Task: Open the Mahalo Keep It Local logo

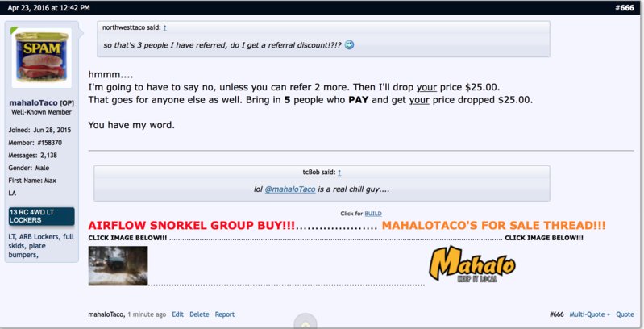Action: [472, 264]
